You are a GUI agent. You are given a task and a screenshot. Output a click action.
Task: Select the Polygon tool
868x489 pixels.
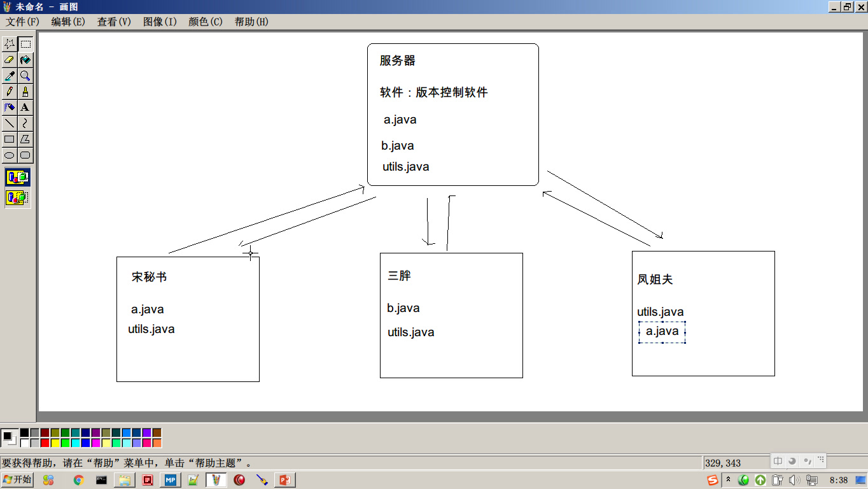click(x=25, y=139)
